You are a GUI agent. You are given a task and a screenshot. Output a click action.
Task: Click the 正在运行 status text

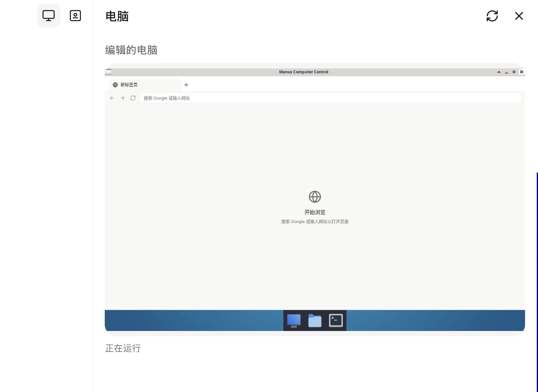click(x=123, y=349)
